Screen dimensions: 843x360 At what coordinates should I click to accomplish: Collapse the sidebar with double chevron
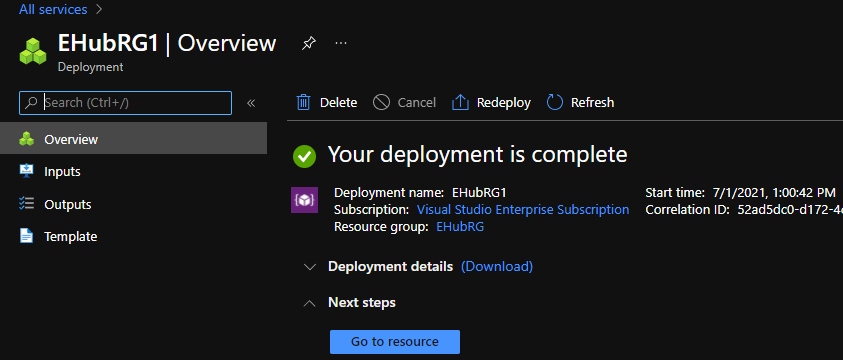tap(251, 103)
